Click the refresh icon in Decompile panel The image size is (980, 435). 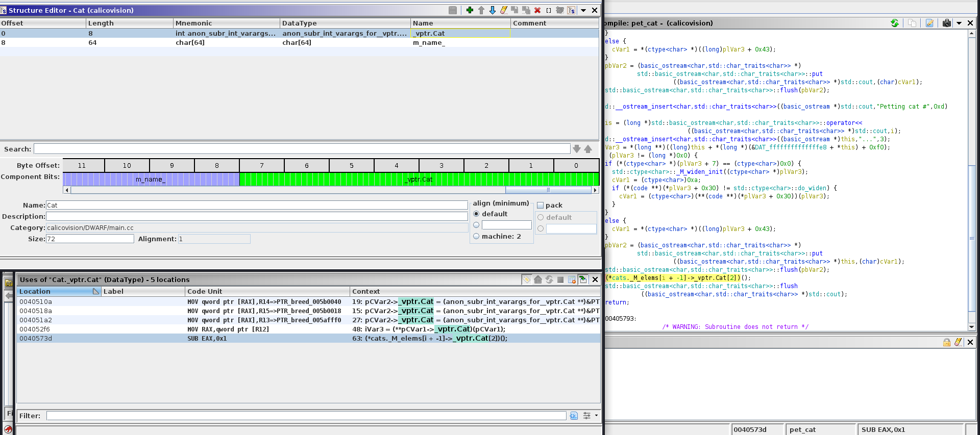[895, 23]
